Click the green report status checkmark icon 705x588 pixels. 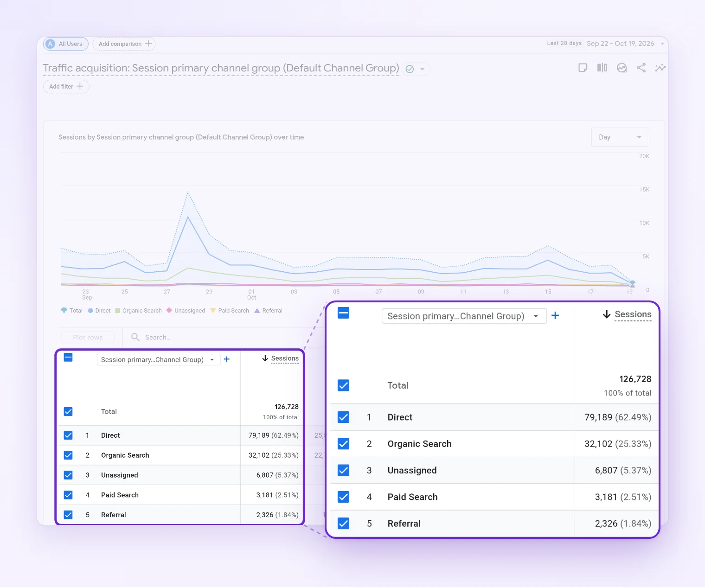pyautogui.click(x=410, y=69)
